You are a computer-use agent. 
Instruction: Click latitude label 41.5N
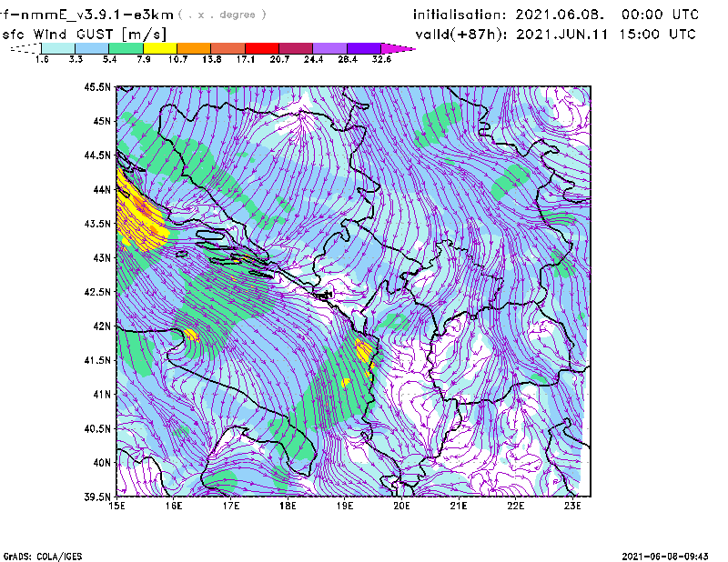click(97, 360)
